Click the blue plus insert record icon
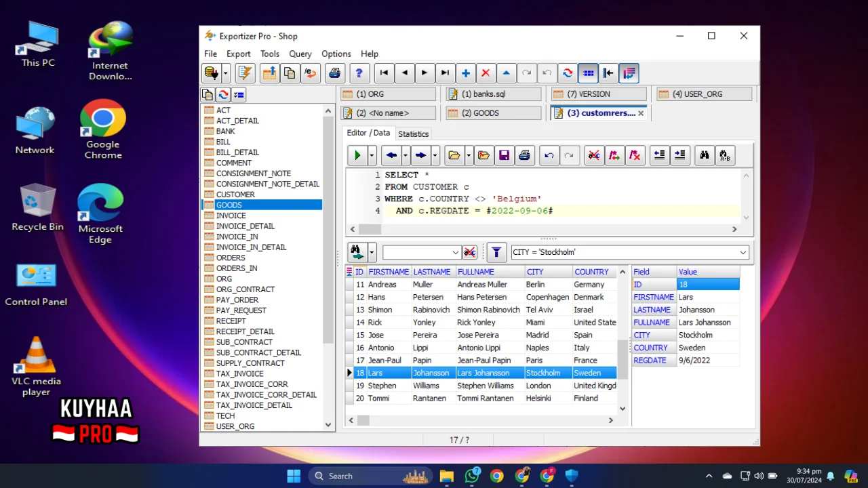868x488 pixels. tap(466, 73)
